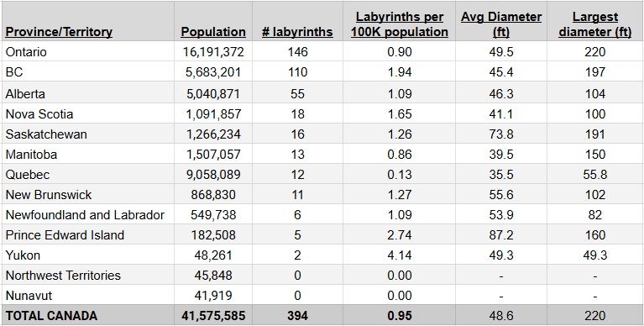Click Nunavut's population 41,919

click(x=213, y=296)
